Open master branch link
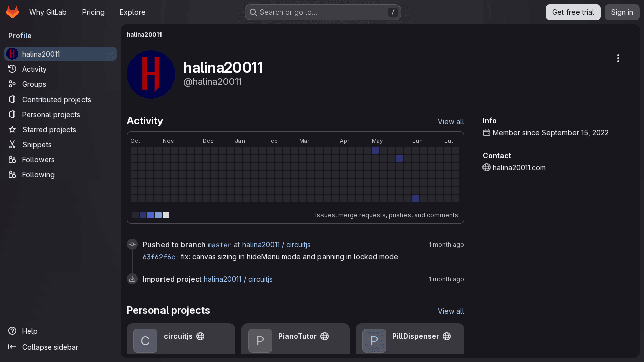Image resolution: width=644 pixels, height=362 pixels. pos(220,245)
